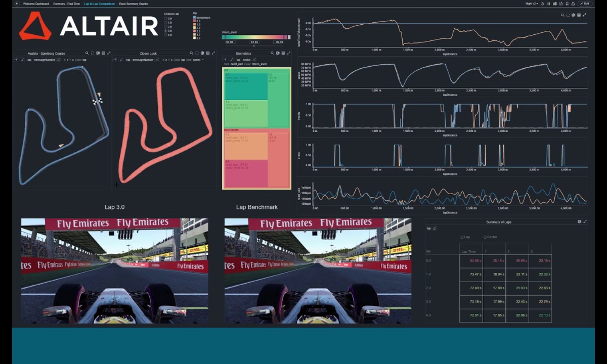The height and width of the screenshot is (364, 607).
Task: Select lap 3.0 radio under Choose Lap
Action: [x=166, y=31]
